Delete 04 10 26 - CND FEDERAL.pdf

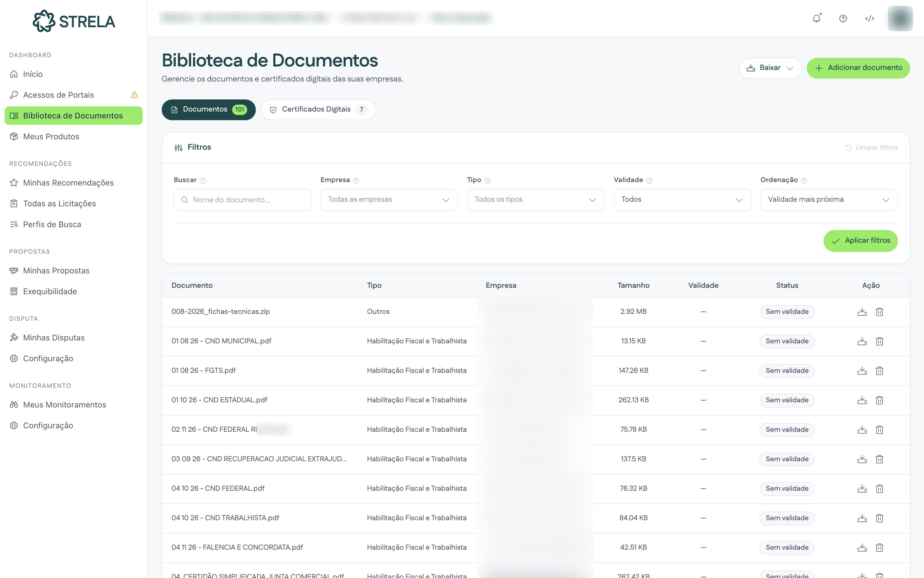tap(879, 488)
